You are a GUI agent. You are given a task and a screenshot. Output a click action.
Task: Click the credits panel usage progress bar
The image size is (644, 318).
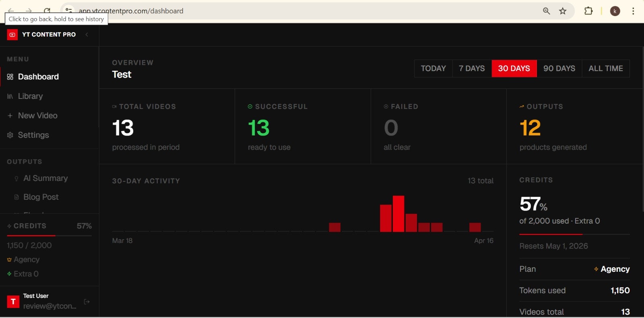[x=574, y=234]
